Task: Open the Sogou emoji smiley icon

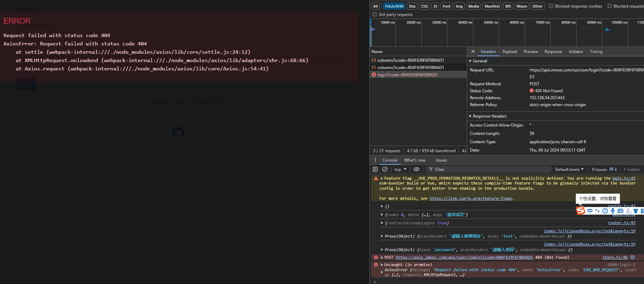Action: tap(605, 211)
